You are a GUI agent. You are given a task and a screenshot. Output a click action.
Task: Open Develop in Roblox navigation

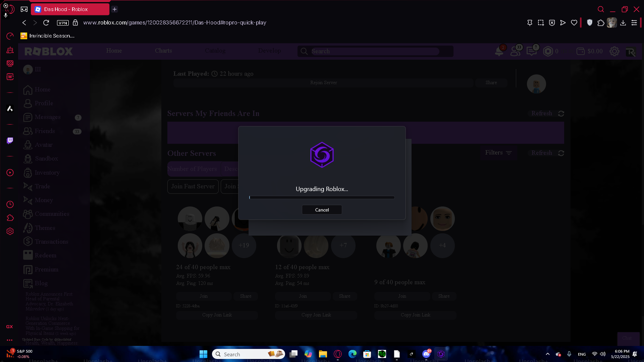270,51
